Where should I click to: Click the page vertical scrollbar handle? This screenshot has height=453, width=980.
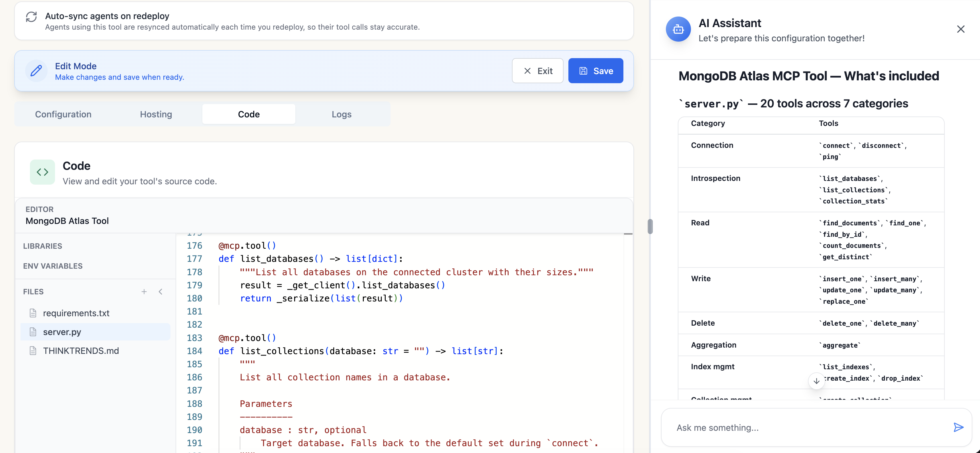tap(650, 227)
